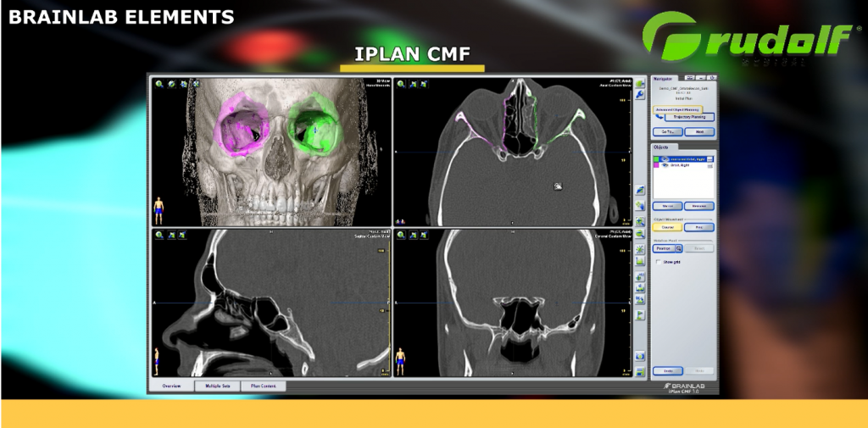
Task: Click the green color swatch in the objects list
Action: [657, 158]
